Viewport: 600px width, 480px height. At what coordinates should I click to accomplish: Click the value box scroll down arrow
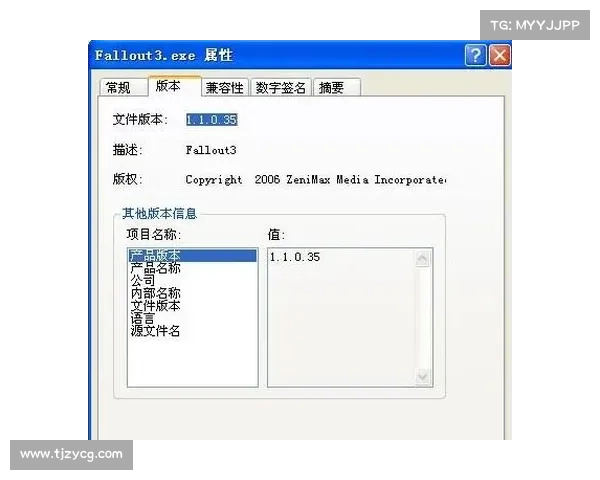click(422, 377)
